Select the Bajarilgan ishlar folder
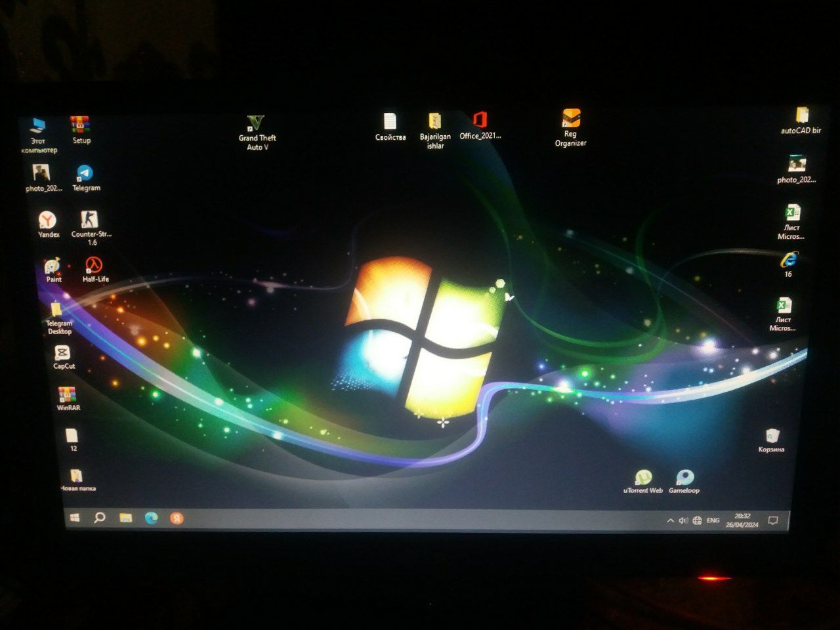The image size is (840, 630). pyautogui.click(x=435, y=131)
